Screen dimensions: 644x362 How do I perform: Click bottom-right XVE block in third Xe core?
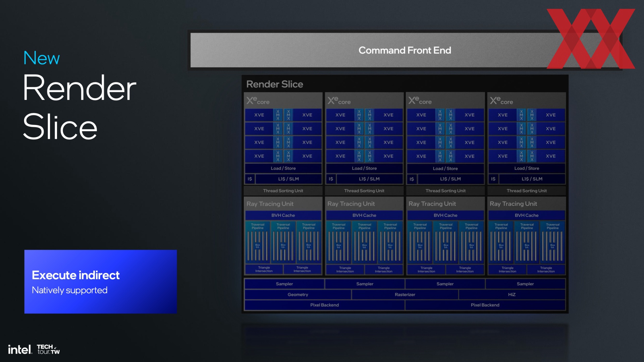(470, 156)
